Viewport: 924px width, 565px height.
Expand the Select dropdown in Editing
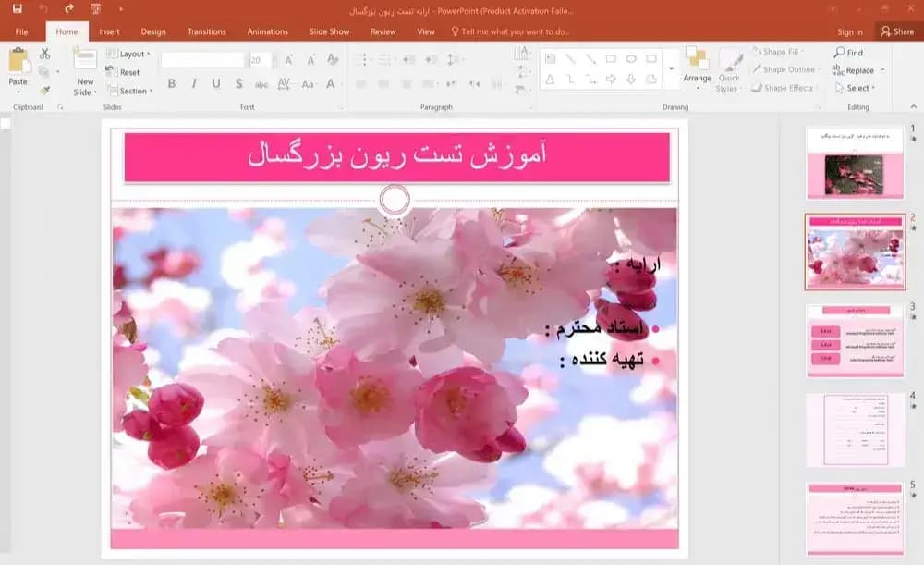855,88
